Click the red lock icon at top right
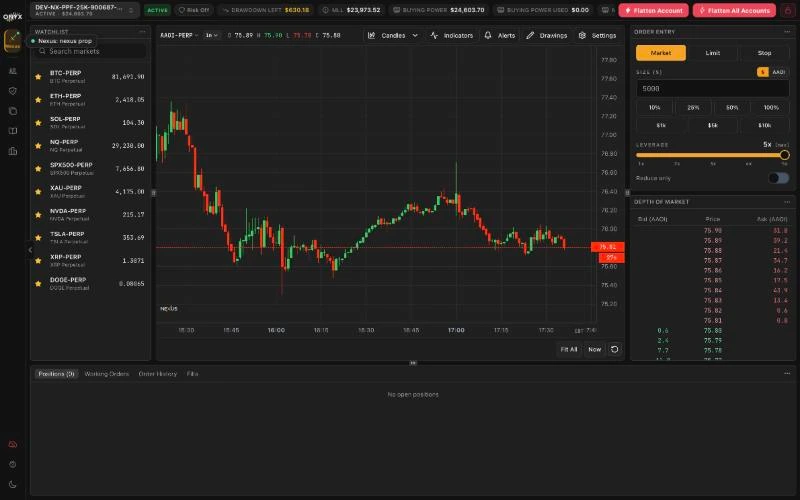 [x=788, y=10]
